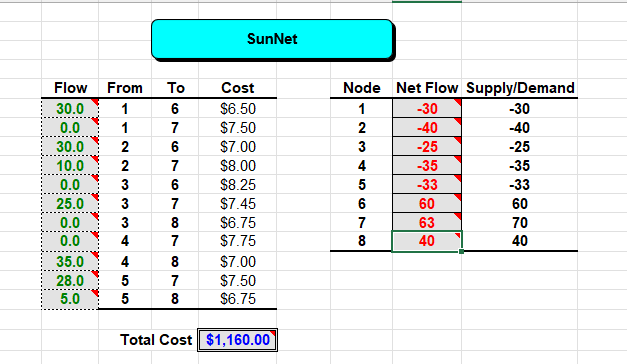Click the $7.75 cost cell
The height and width of the screenshot is (364, 627).
tap(238, 241)
